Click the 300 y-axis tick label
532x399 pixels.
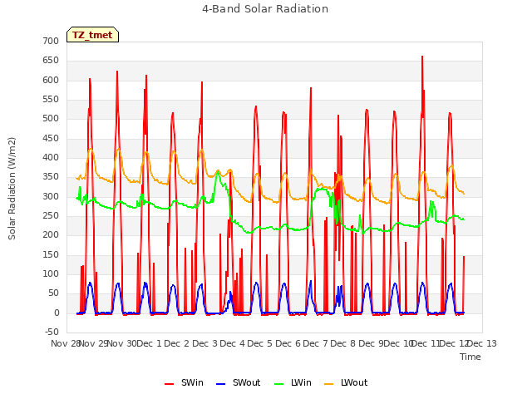pyautogui.click(x=51, y=197)
